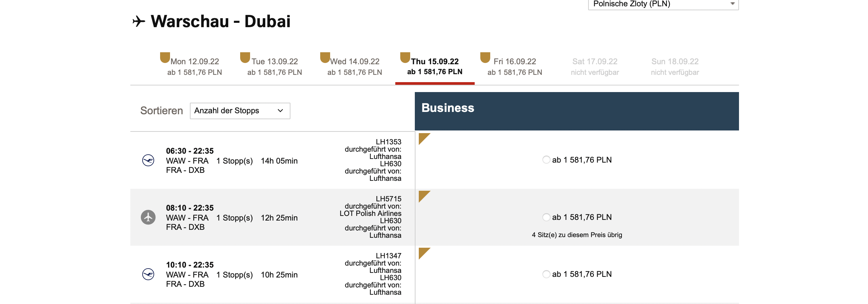Click the gold corner marker for LH5715 fare
This screenshot has width=868, height=304.
click(423, 195)
